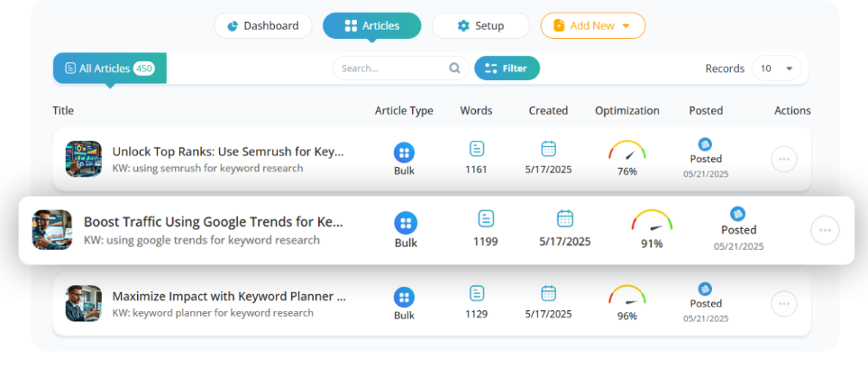Open thumbnail of Unlock Top Ranks article
The width and height of the screenshot is (868, 368).
84,159
